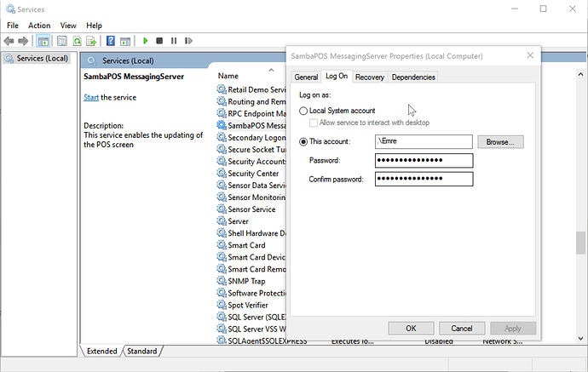Select the Sensor Monitoring service row

[x=251, y=197]
